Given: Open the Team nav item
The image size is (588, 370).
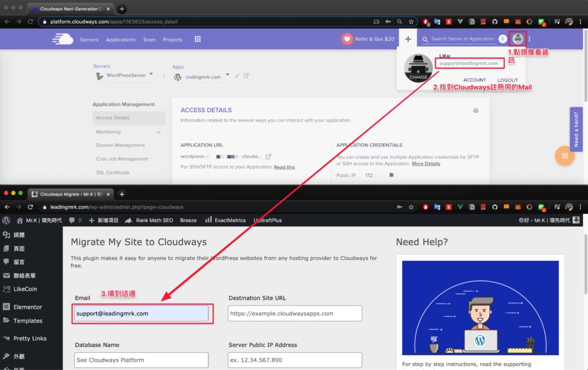Looking at the screenshot, I should click(149, 40).
